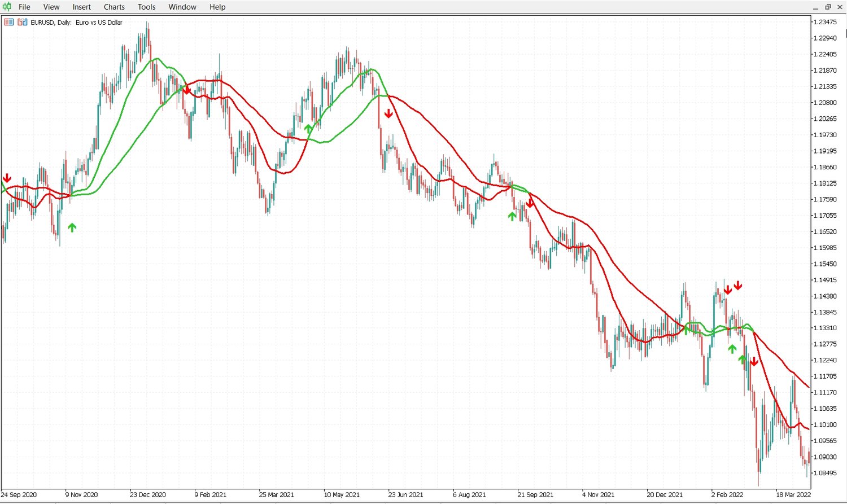Open the View menu
This screenshot has width=847, height=504.
pos(51,7)
